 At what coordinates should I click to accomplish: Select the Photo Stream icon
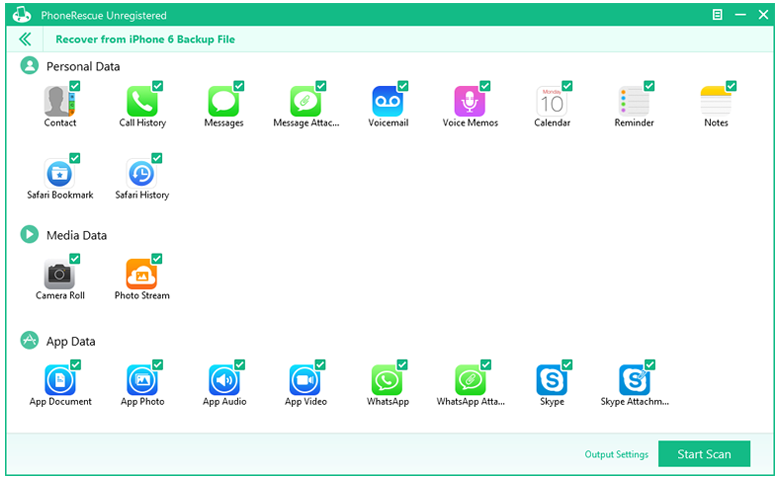[142, 274]
